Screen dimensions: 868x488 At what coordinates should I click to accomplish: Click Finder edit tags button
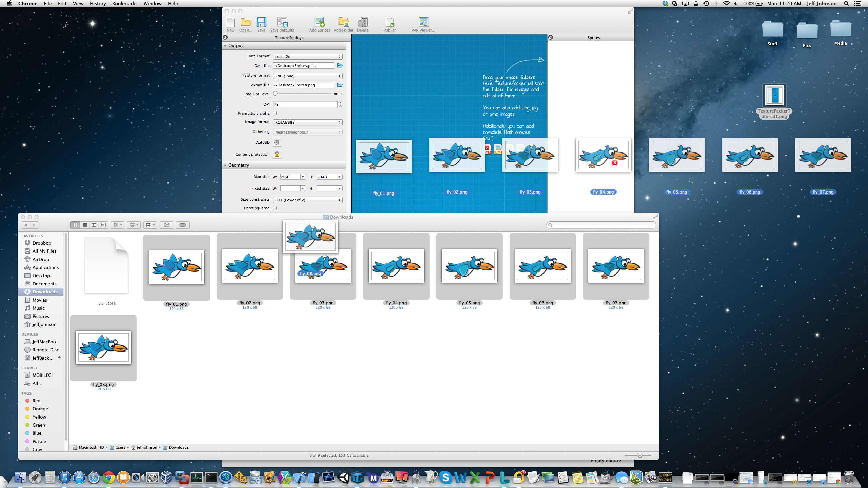pyautogui.click(x=183, y=225)
